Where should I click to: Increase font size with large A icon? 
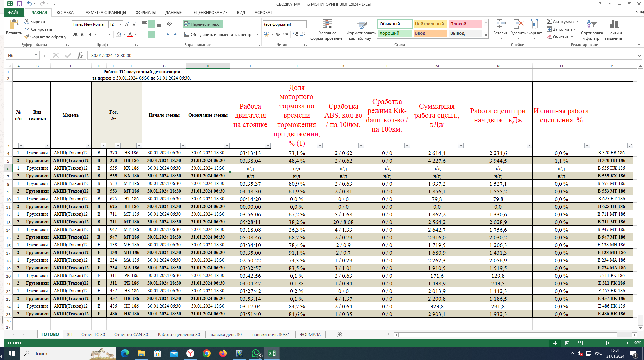point(127,24)
